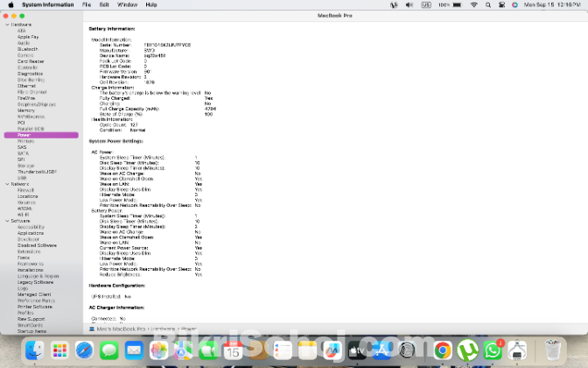Open Launchpad from the Dock

pos(59,350)
